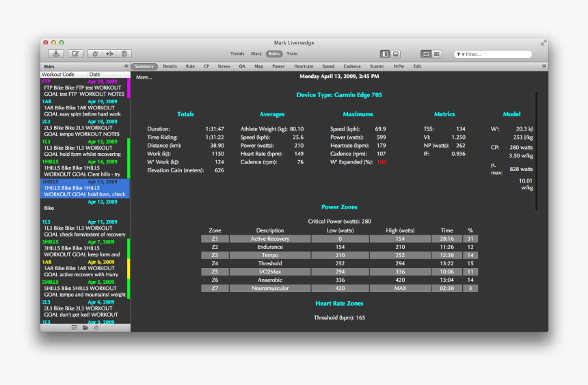Click the More... link

point(144,77)
